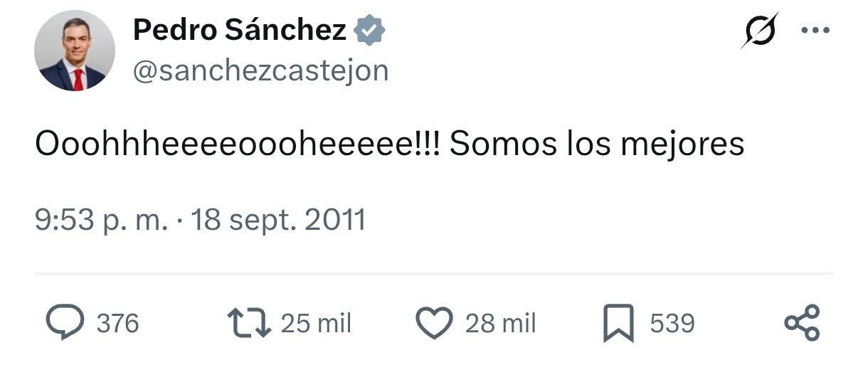Click the Grok explain icon
This screenshot has height=365, width=868.
pyautogui.click(x=759, y=31)
